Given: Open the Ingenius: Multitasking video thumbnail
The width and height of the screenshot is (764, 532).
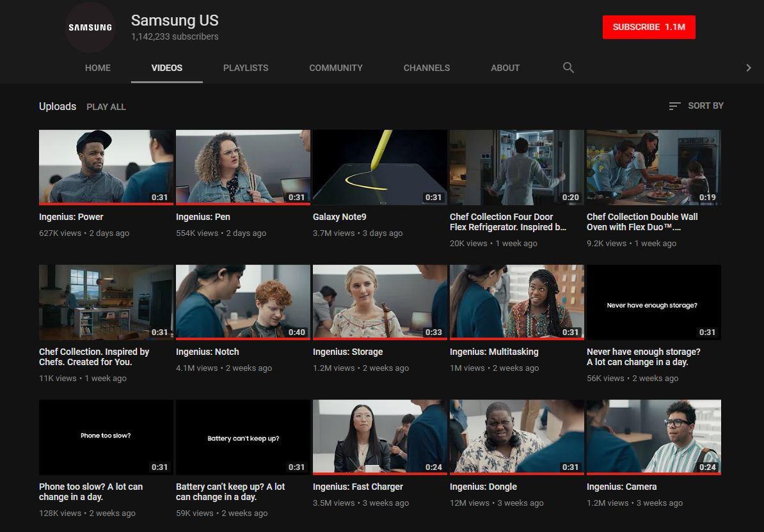Looking at the screenshot, I should pyautogui.click(x=517, y=302).
